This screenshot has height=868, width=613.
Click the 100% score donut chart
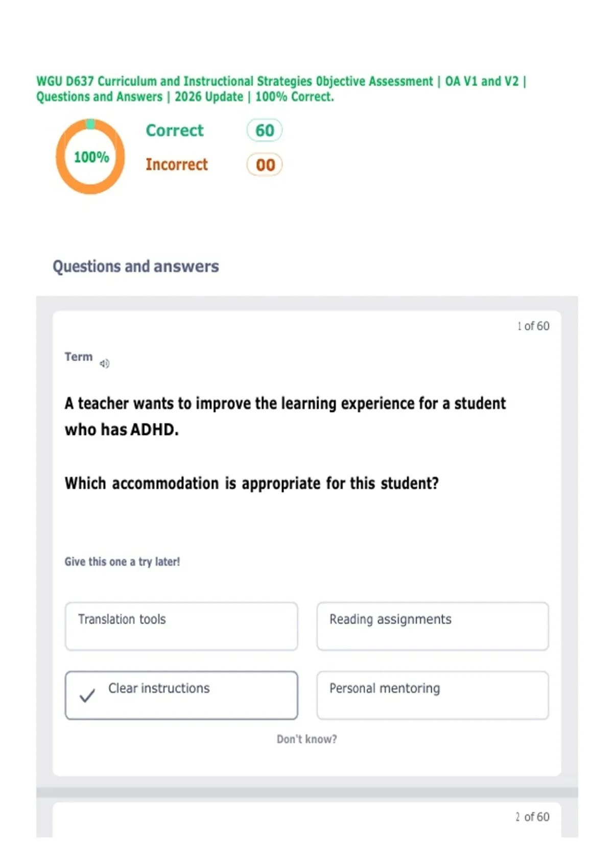pyautogui.click(x=90, y=156)
